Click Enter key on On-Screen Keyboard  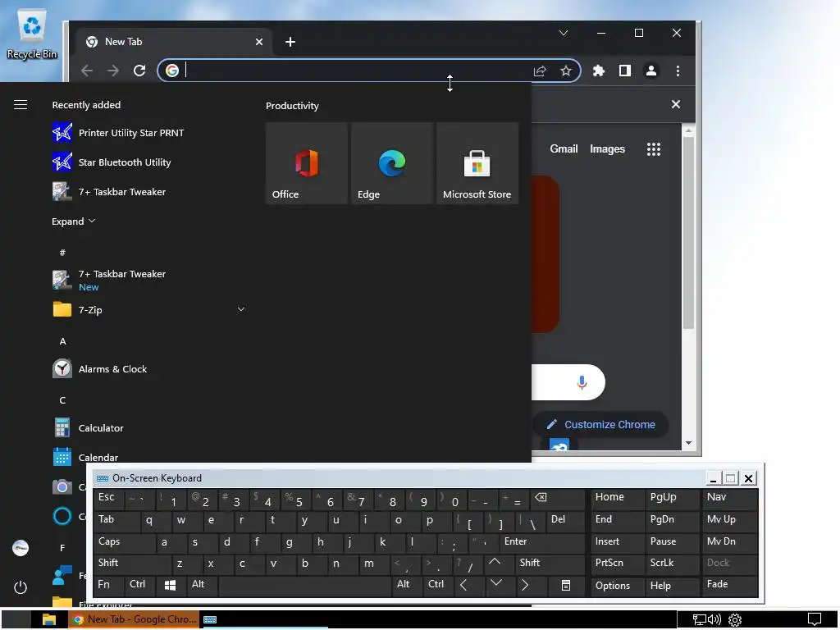(541, 542)
